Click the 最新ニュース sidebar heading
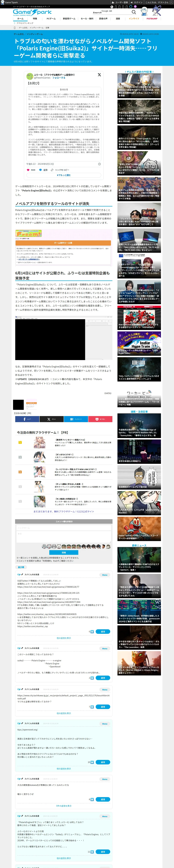The height and width of the screenshot is (868, 174). (139, 545)
